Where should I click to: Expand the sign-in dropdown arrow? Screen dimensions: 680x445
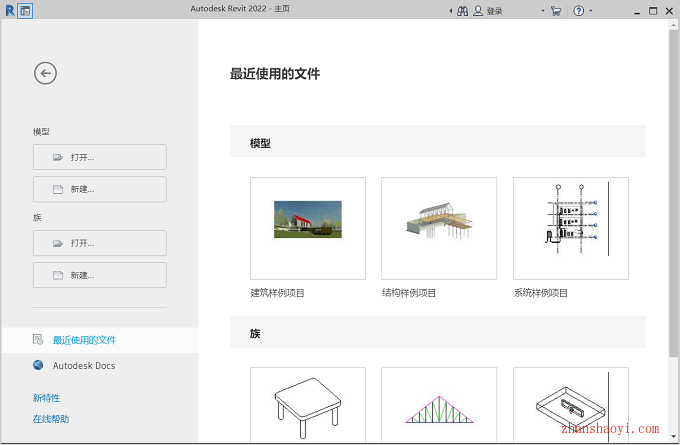(543, 11)
